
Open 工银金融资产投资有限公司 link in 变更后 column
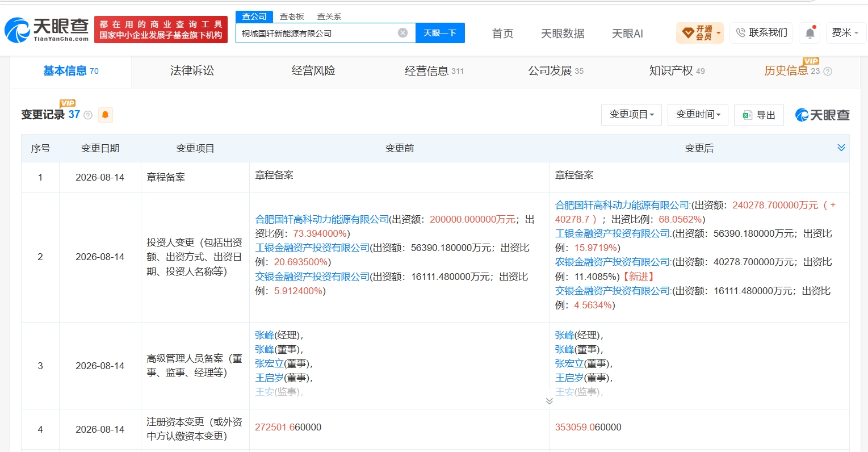pos(612,233)
